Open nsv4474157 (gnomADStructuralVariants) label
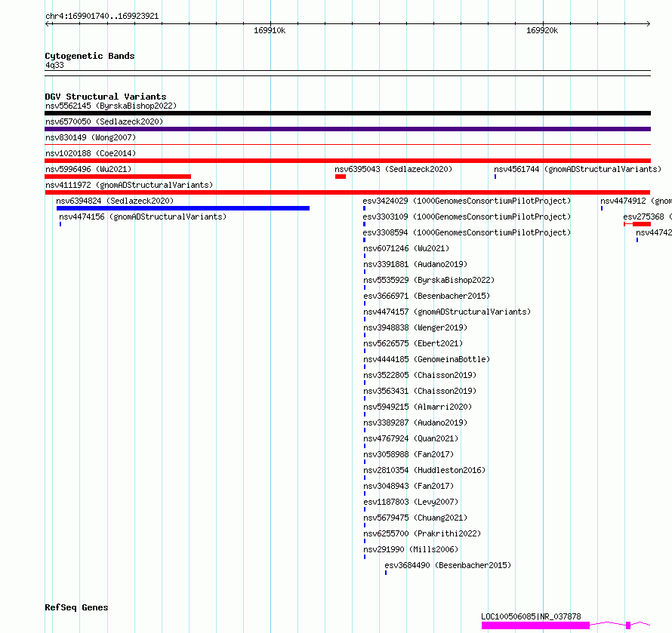The height and width of the screenshot is (633, 672). [447, 312]
